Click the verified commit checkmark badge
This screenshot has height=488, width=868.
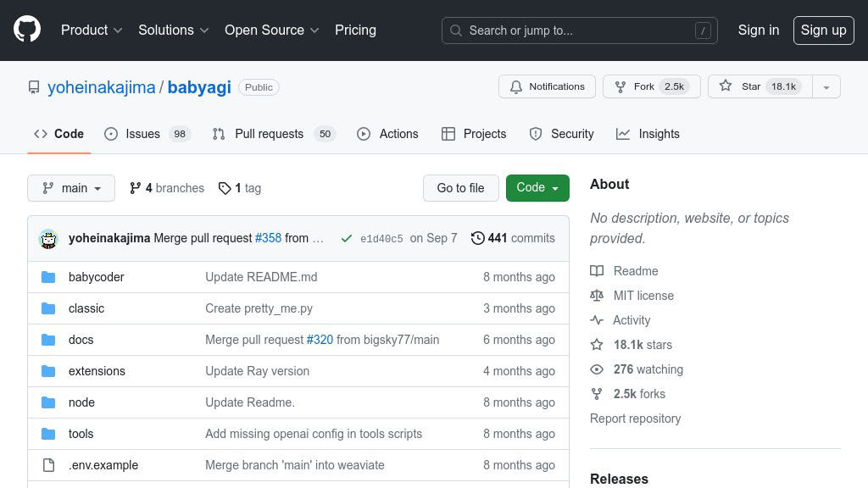point(347,238)
